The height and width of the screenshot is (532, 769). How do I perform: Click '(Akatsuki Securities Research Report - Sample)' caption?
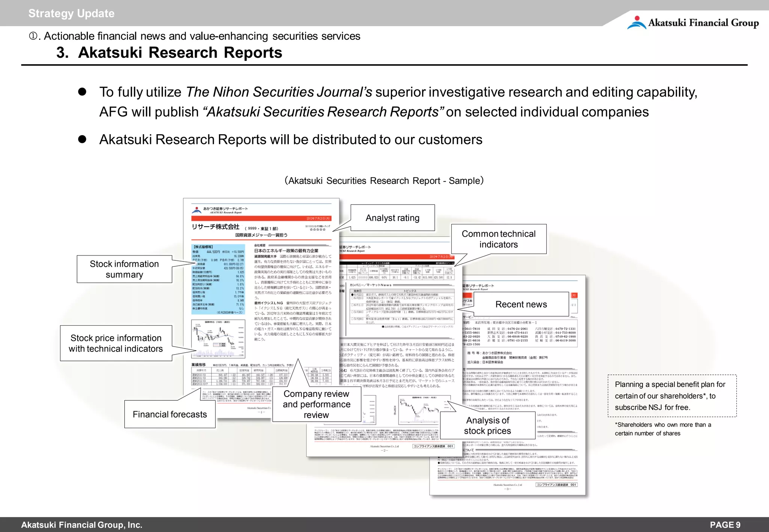(384, 180)
